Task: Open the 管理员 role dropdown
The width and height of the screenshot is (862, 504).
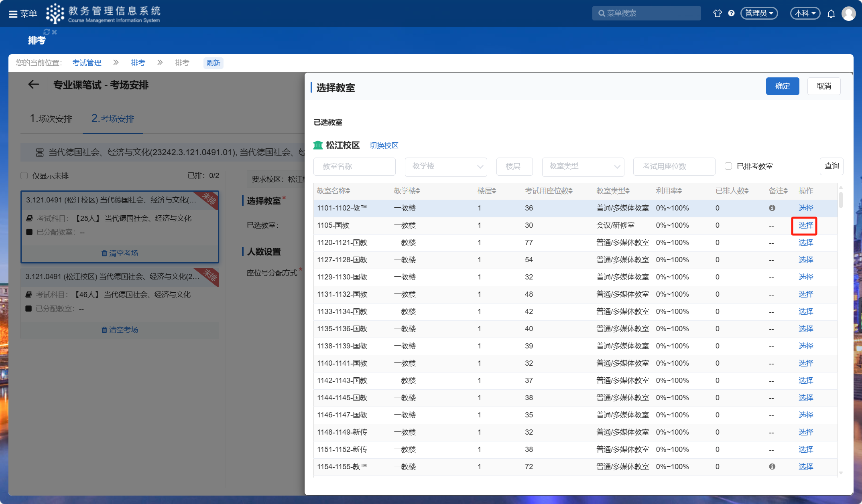Action: point(759,13)
